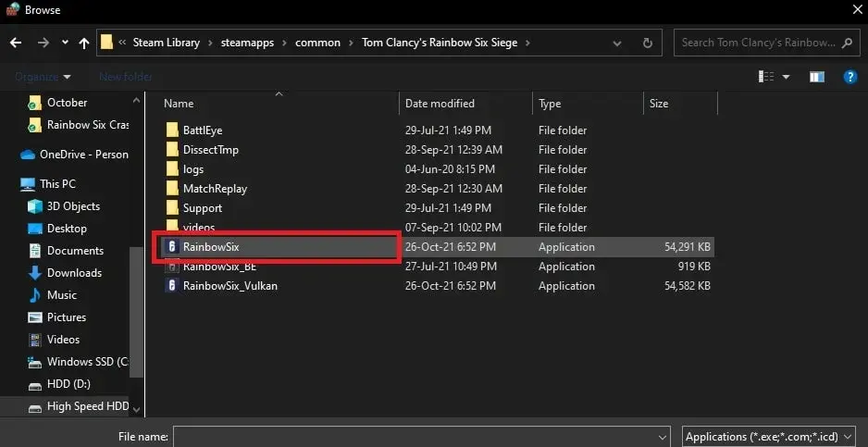This screenshot has height=447, width=868.
Task: Click New folder button
Action: (126, 77)
